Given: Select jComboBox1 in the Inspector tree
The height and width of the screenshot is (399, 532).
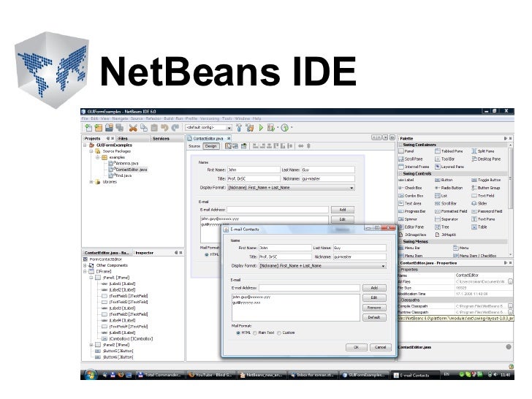Looking at the screenshot, I should 128,339.
